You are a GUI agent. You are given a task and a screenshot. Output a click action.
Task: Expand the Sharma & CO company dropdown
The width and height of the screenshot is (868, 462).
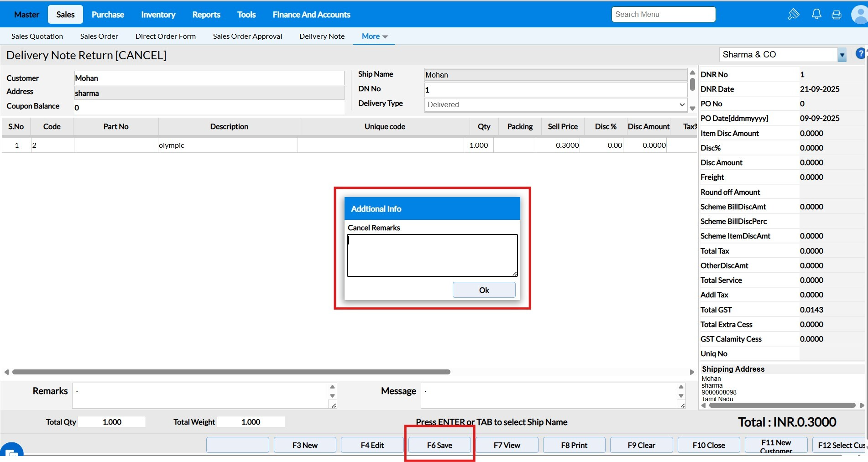[842, 55]
